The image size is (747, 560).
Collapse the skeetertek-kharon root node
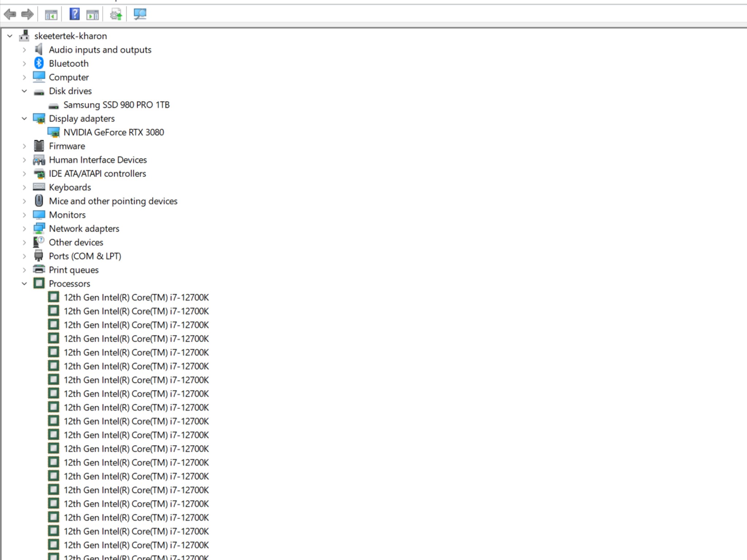tap(10, 36)
